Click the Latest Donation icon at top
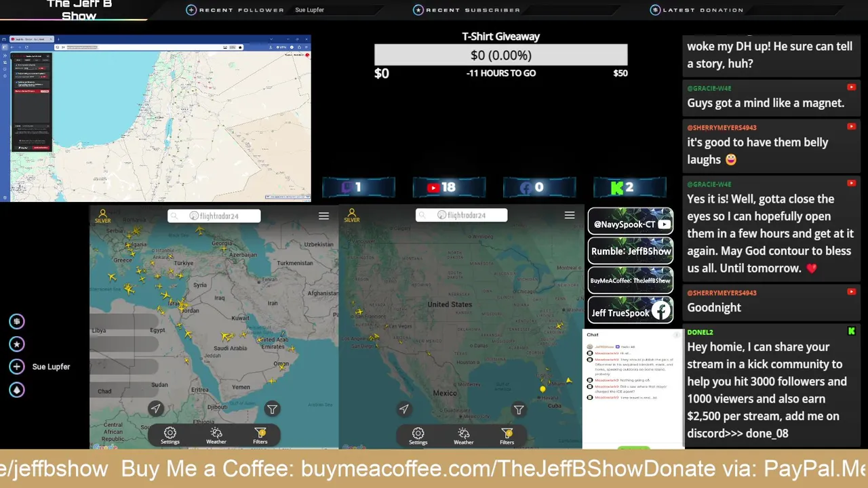 pos(655,10)
